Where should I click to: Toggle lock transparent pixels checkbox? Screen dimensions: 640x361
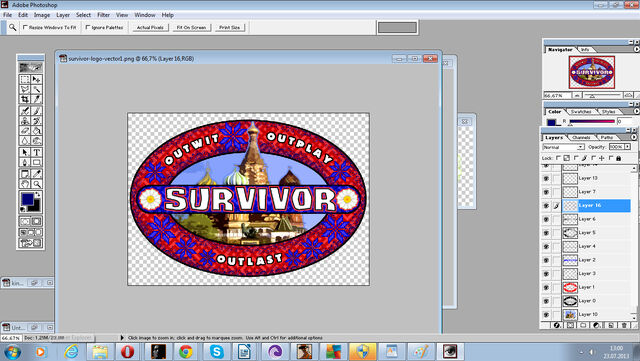tap(558, 158)
